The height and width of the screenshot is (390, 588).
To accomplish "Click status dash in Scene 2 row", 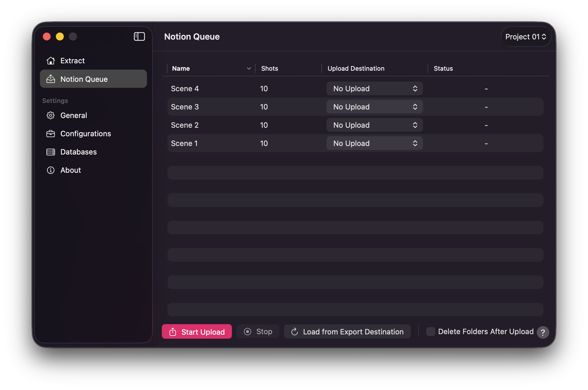I will pos(486,125).
